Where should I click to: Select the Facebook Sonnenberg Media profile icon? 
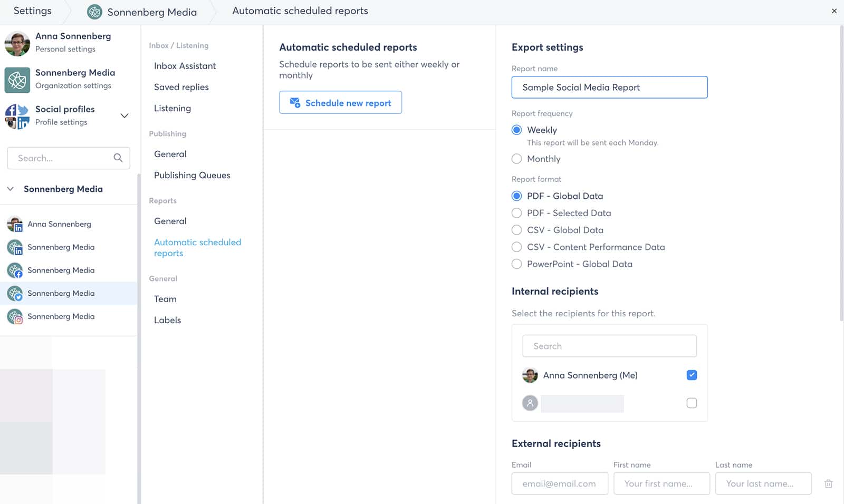[14, 270]
